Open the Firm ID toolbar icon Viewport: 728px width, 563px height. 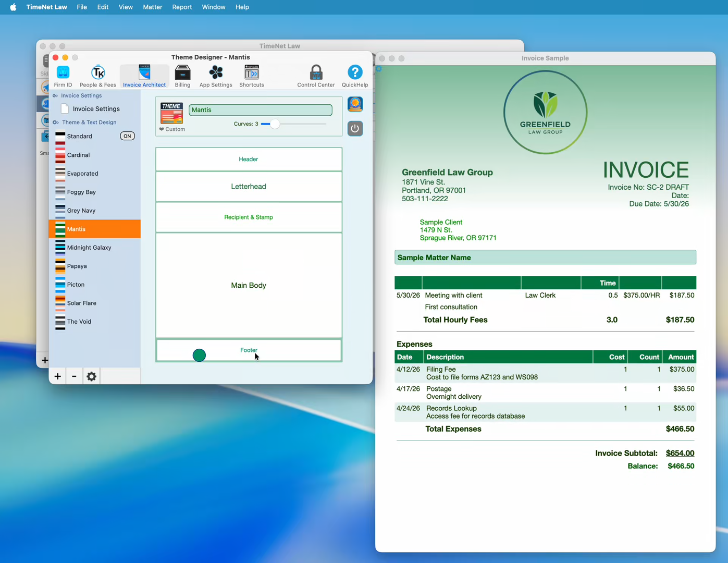pyautogui.click(x=63, y=76)
